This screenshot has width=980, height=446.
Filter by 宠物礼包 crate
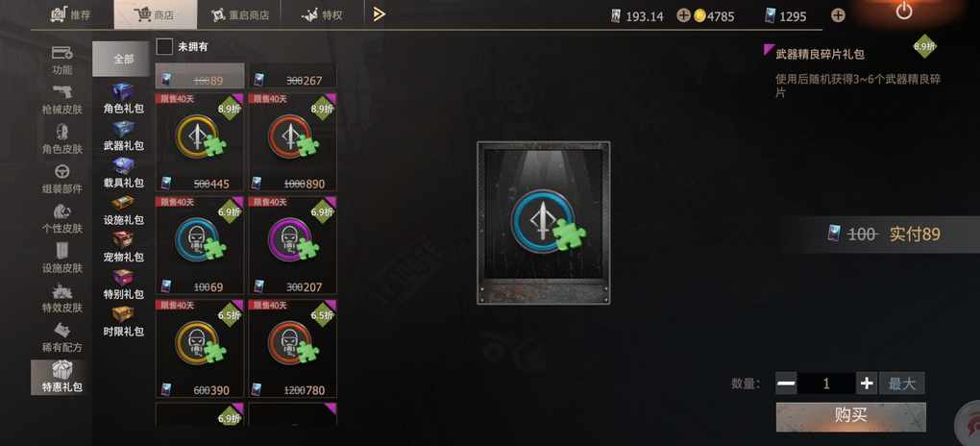click(123, 246)
